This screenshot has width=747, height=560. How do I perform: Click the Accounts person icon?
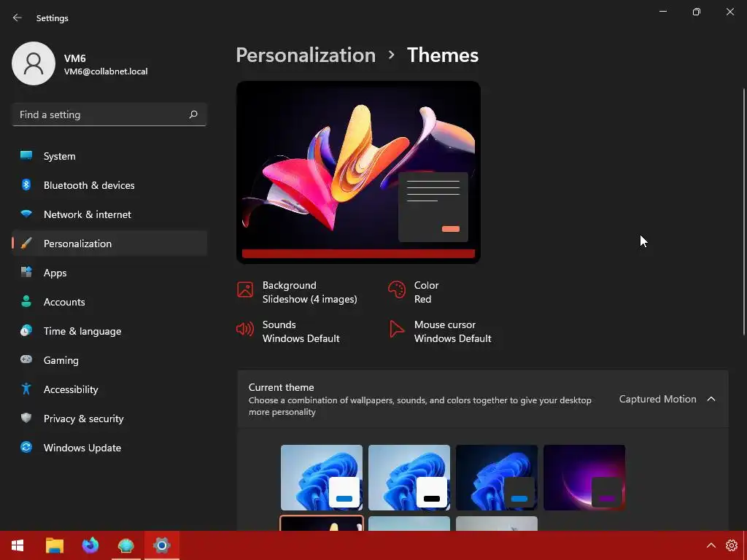point(26,301)
